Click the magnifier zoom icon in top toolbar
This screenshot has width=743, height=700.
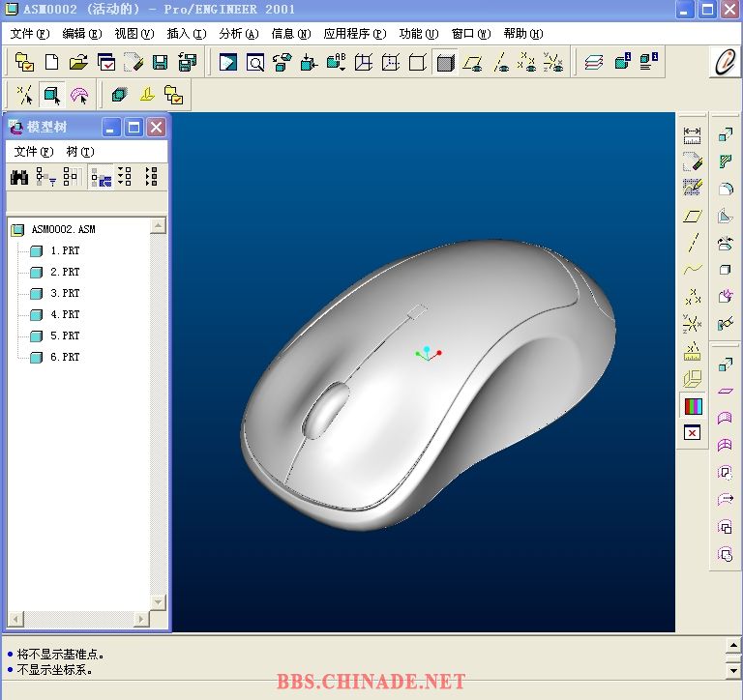pos(255,63)
